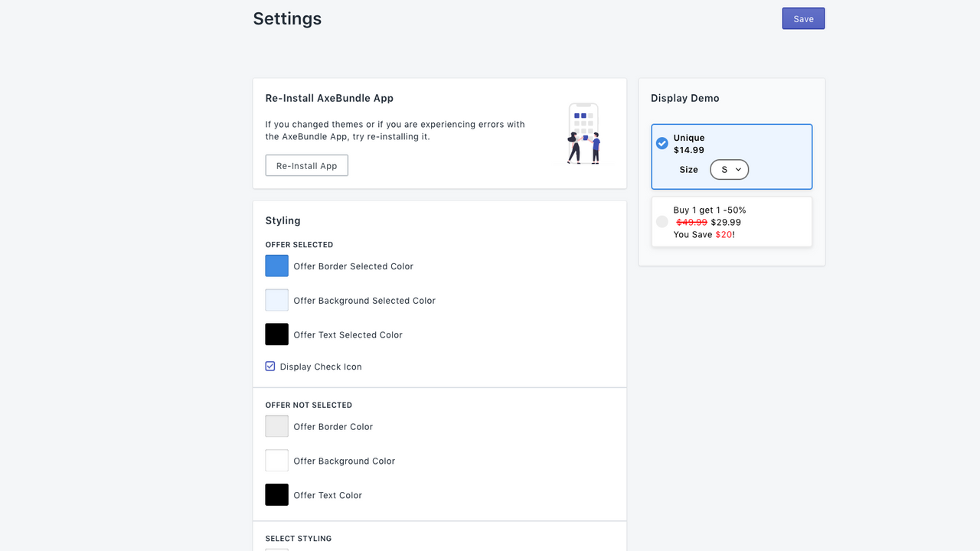The height and width of the screenshot is (551, 980).
Task: Click the Save button
Action: 803,18
